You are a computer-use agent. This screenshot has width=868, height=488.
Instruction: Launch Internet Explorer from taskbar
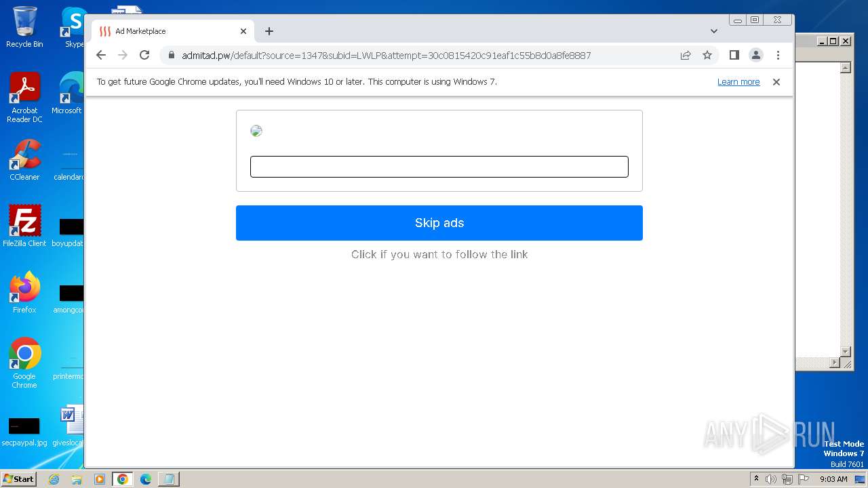click(54, 479)
